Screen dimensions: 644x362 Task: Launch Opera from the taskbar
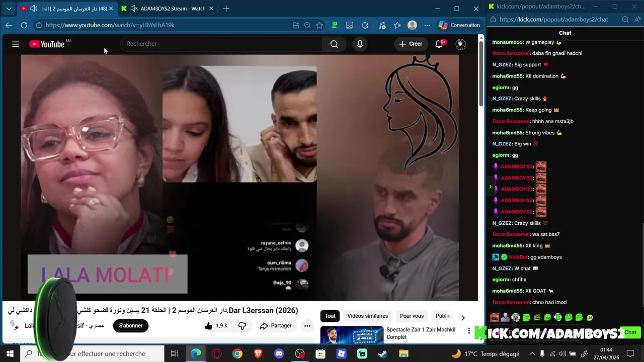216,353
